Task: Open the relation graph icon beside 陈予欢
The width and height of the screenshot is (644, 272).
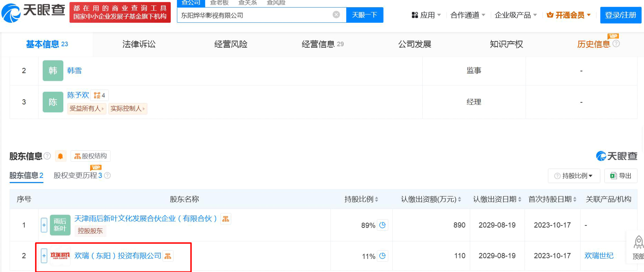Action: (x=99, y=95)
